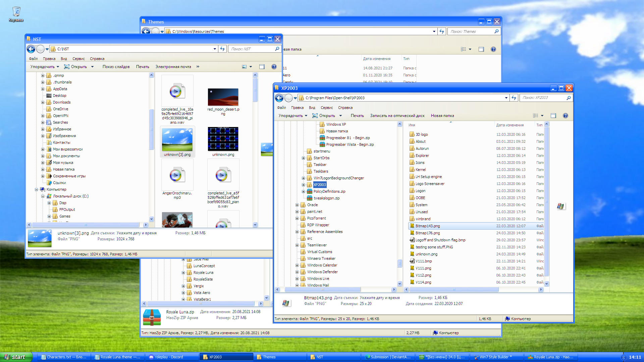Image resolution: width=644 pixels, height=362 pixels.
Task: Click the back navigation arrow in the NST window
Action: pyautogui.click(x=31, y=49)
